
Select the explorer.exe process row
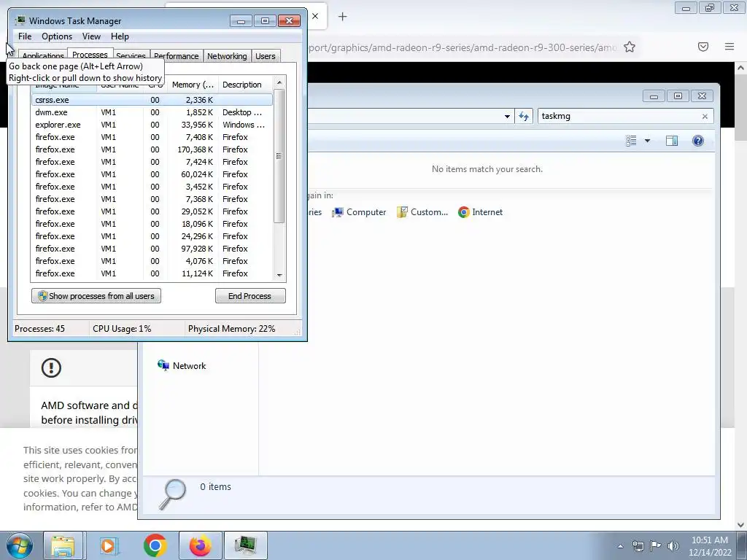(152, 125)
